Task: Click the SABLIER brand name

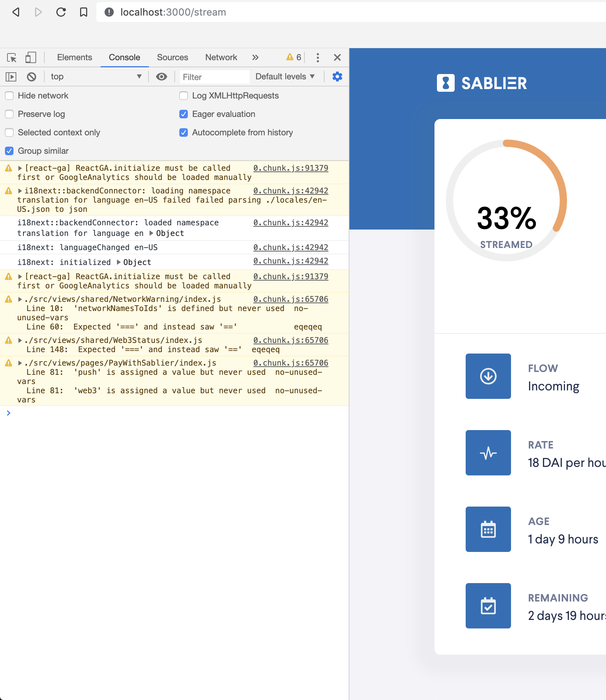Action: click(494, 83)
